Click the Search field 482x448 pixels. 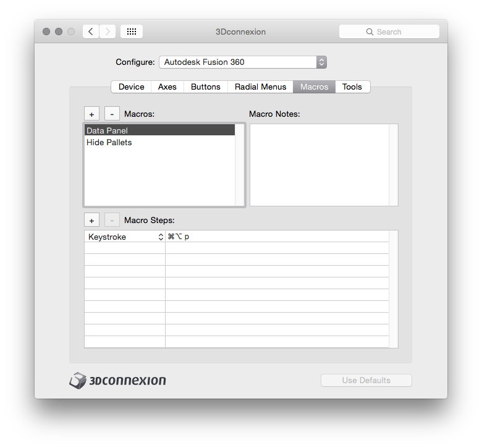[389, 32]
